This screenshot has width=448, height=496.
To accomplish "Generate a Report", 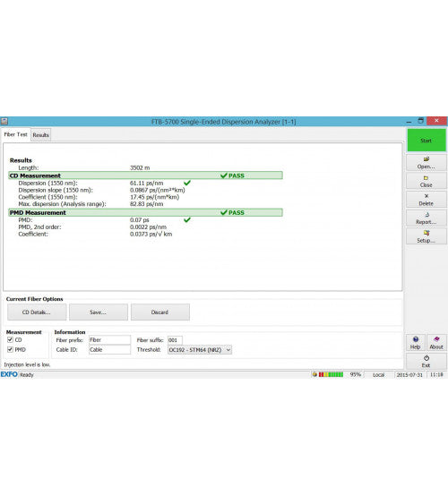I will click(x=426, y=218).
